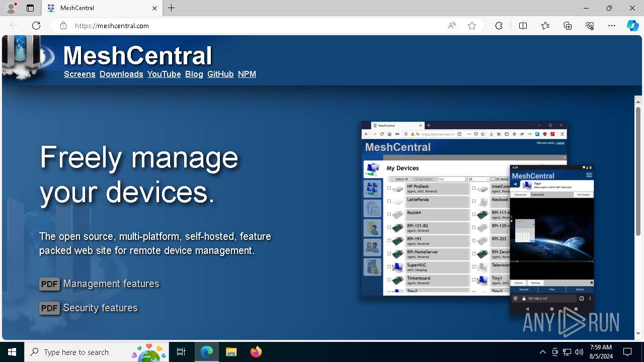The width and height of the screenshot is (644, 362).
Task: Add this page to favorites star
Action: [472, 26]
